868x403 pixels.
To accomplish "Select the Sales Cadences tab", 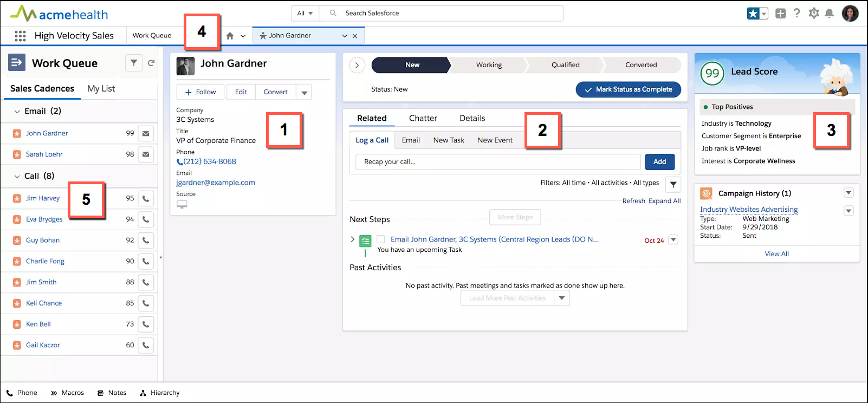I will 42,88.
